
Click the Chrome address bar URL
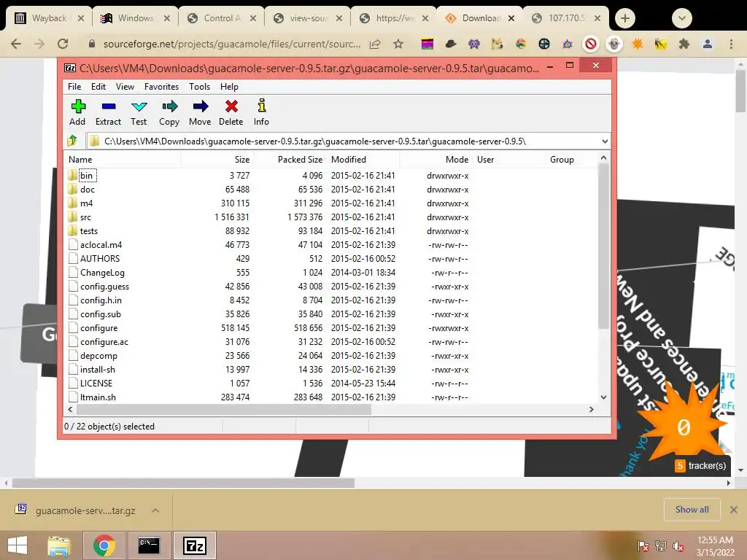coord(231,44)
